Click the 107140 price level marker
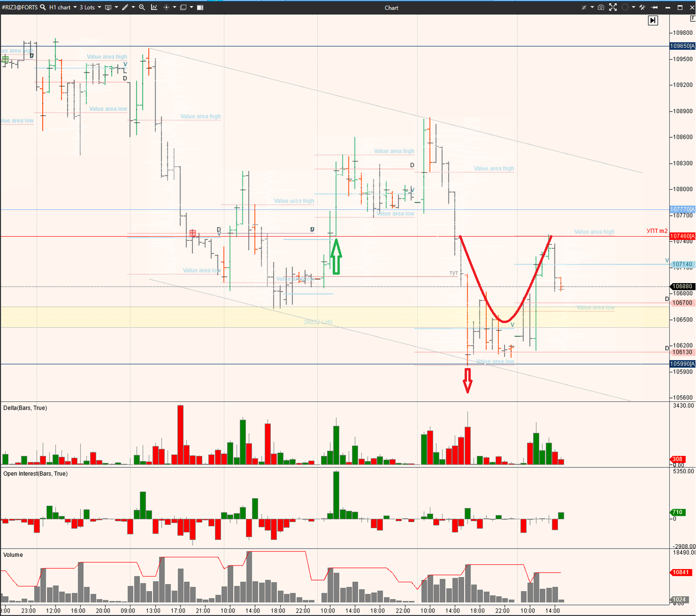 coord(683,264)
